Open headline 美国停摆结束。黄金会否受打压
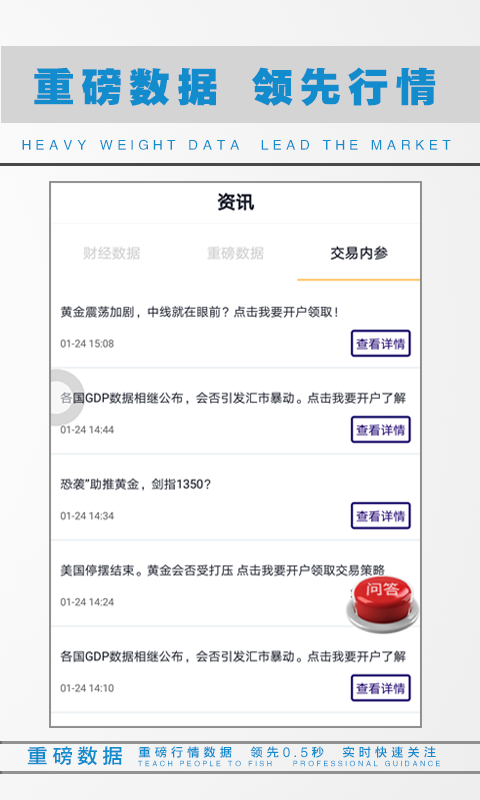This screenshot has height=800, width=480. point(222,570)
